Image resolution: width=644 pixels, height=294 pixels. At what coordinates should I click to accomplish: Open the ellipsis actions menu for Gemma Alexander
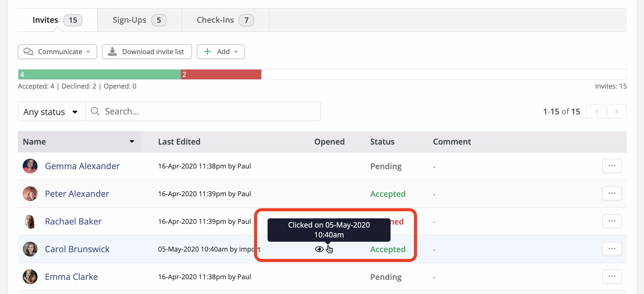tap(612, 166)
